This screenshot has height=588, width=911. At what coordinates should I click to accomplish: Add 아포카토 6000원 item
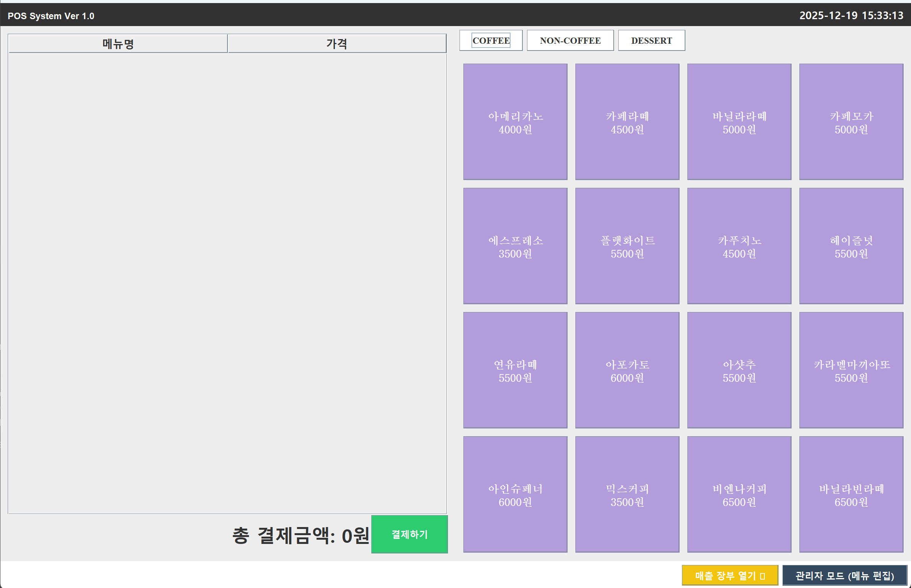pos(627,370)
